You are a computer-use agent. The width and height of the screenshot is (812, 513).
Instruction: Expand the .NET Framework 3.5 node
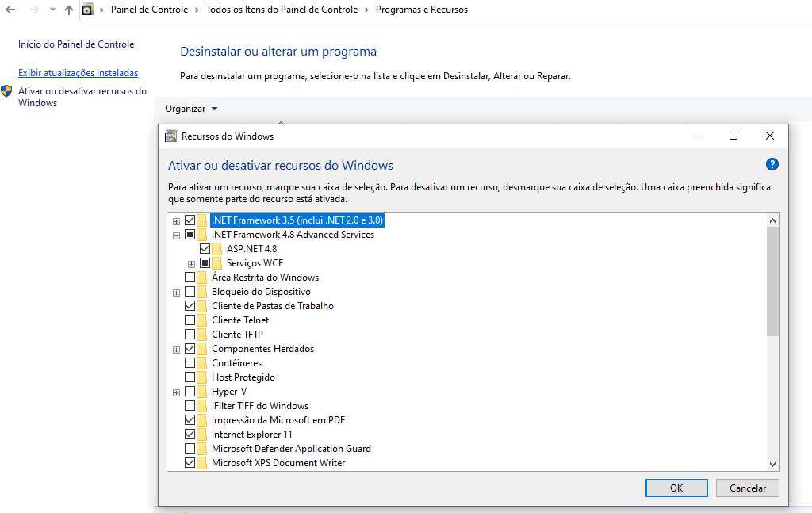click(x=177, y=221)
